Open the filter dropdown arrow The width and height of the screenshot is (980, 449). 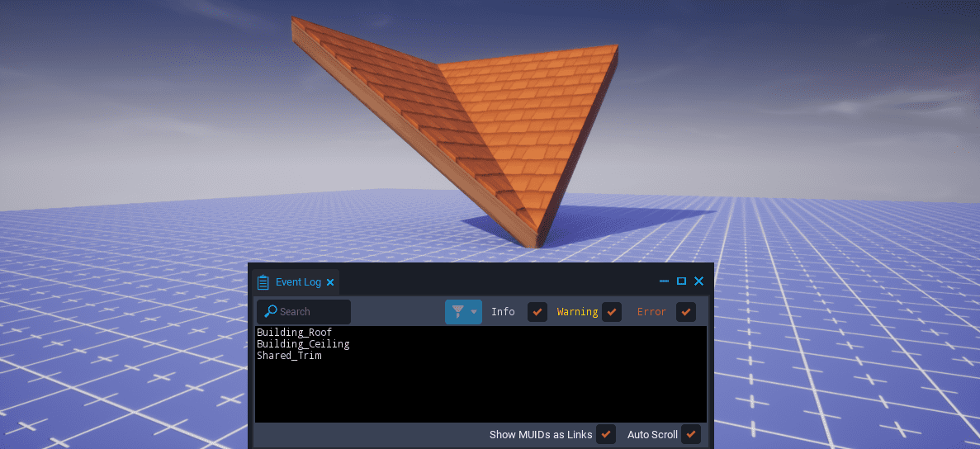click(x=474, y=312)
